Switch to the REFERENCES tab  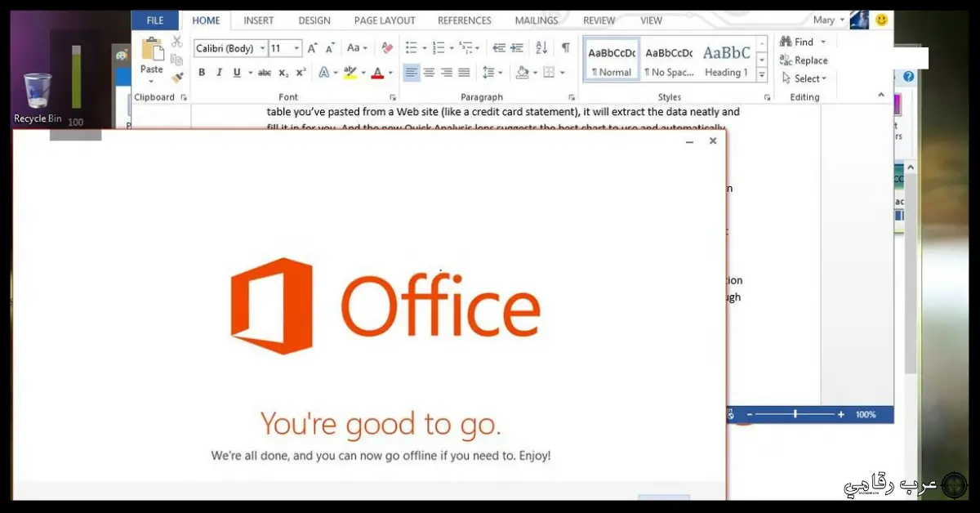point(465,20)
